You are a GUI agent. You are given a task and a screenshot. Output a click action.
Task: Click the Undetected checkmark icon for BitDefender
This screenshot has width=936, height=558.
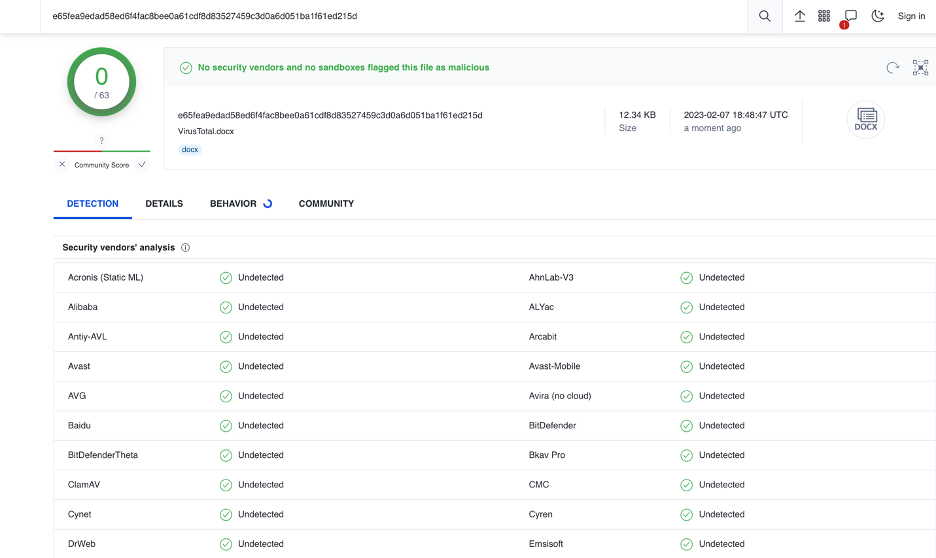click(686, 426)
